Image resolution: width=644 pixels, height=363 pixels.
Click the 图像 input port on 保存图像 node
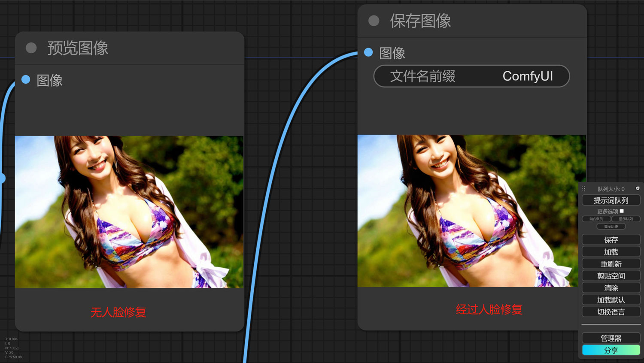point(368,52)
